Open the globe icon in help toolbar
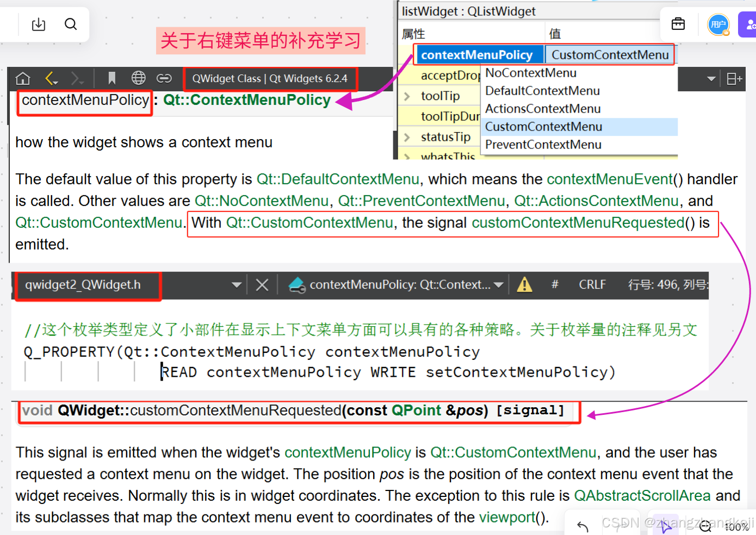The height and width of the screenshot is (535, 756). tap(139, 78)
